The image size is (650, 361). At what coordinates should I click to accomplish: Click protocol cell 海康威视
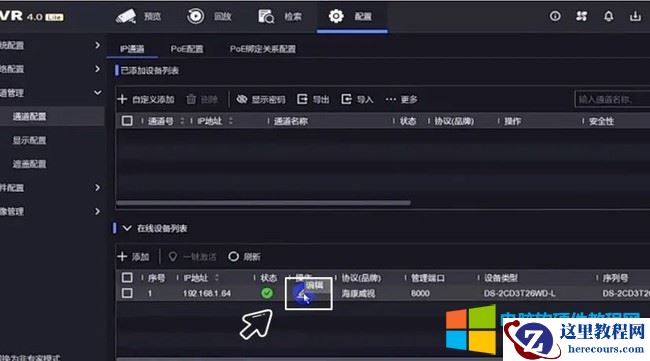[x=358, y=293]
